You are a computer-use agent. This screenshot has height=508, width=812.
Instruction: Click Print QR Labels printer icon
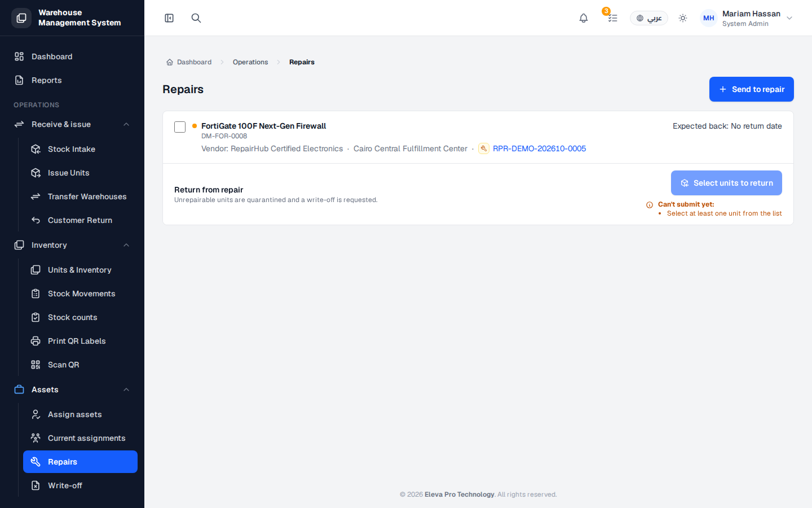[36, 341]
